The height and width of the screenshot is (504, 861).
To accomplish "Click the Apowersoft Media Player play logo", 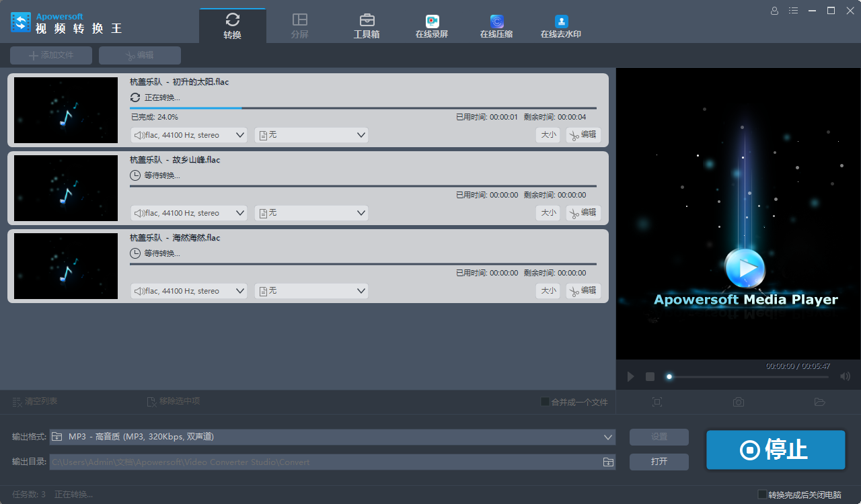I will [745, 269].
